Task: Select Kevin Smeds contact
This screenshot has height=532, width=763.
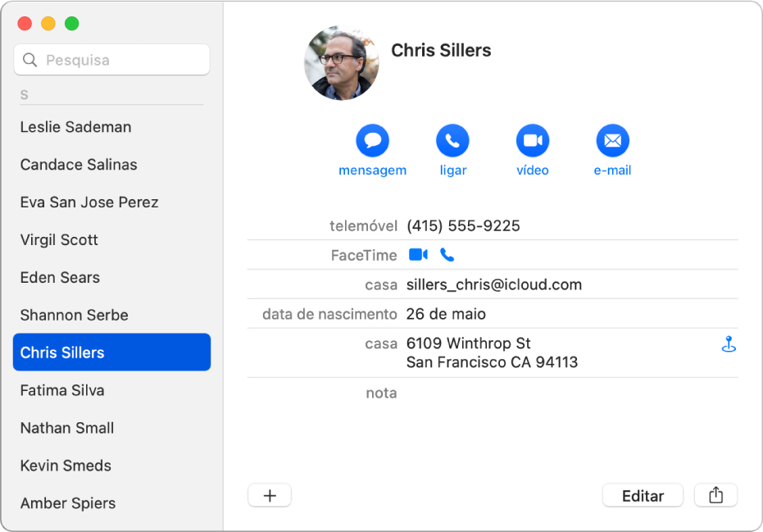Action: pyautogui.click(x=66, y=466)
